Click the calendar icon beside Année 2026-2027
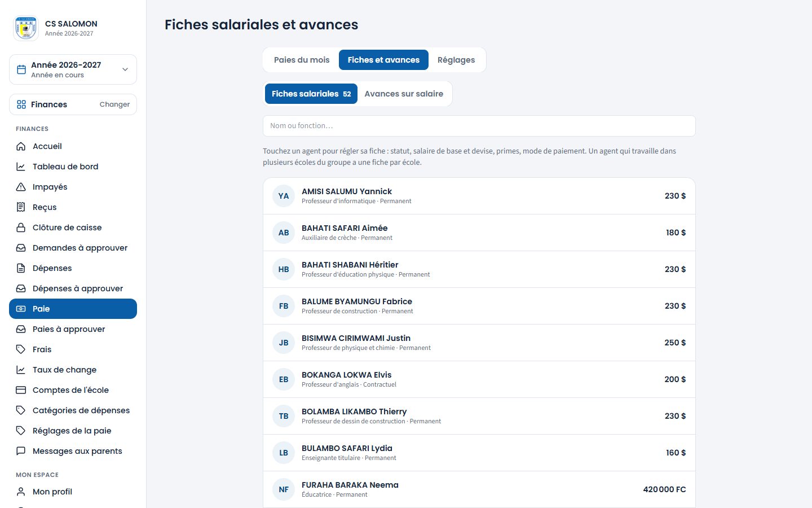The width and height of the screenshot is (812, 508). (21, 69)
